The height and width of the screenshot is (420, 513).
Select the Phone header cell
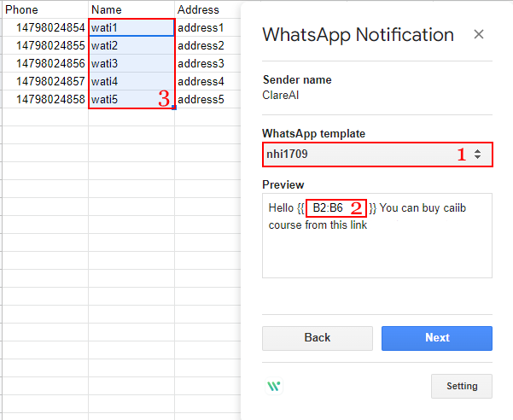(x=45, y=9)
